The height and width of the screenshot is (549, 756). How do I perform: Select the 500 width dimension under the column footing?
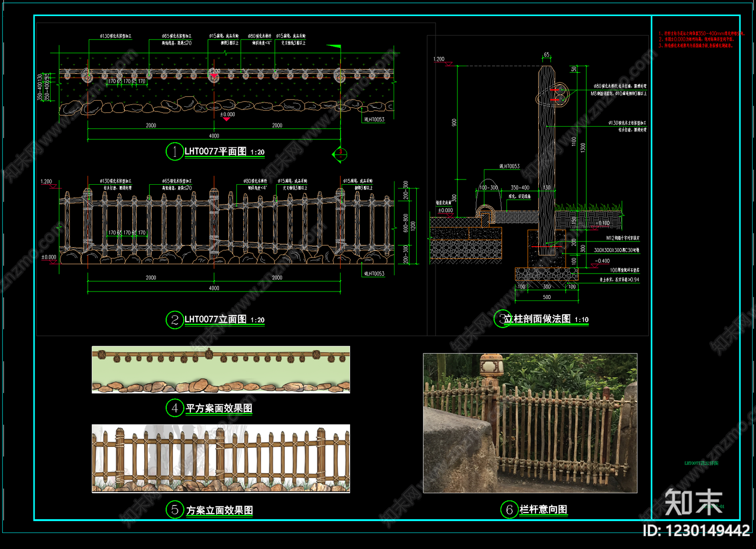547,297
